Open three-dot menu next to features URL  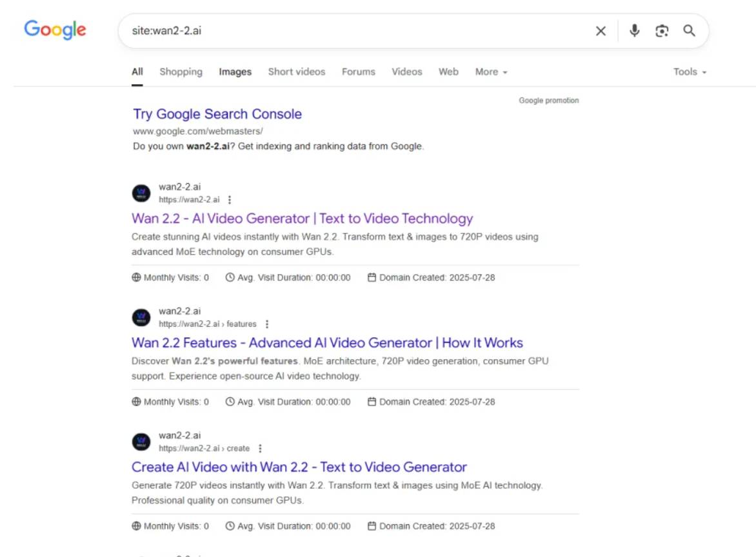click(266, 324)
